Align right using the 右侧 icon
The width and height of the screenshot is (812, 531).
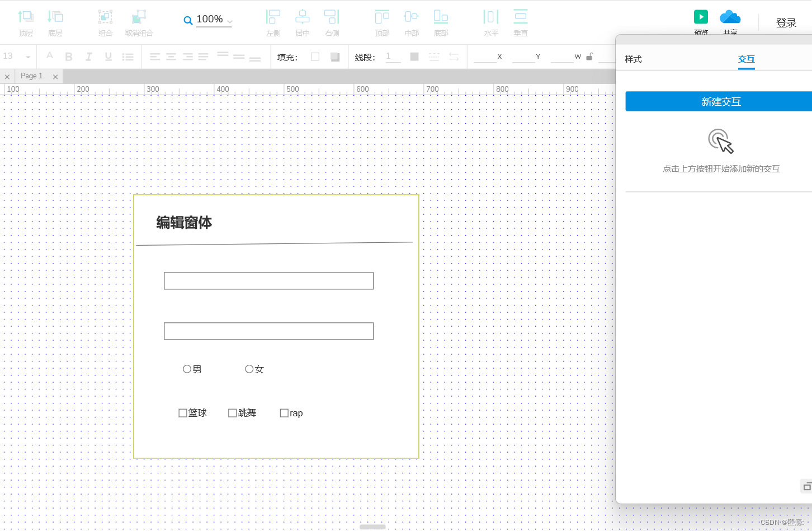[x=332, y=17]
